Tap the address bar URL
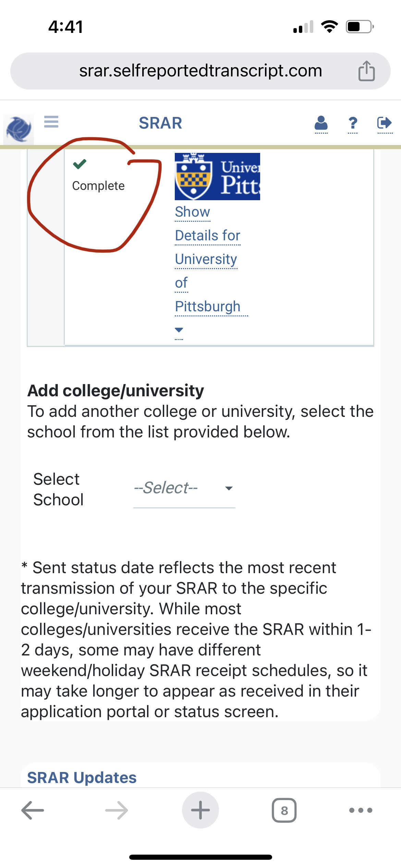 pyautogui.click(x=200, y=71)
